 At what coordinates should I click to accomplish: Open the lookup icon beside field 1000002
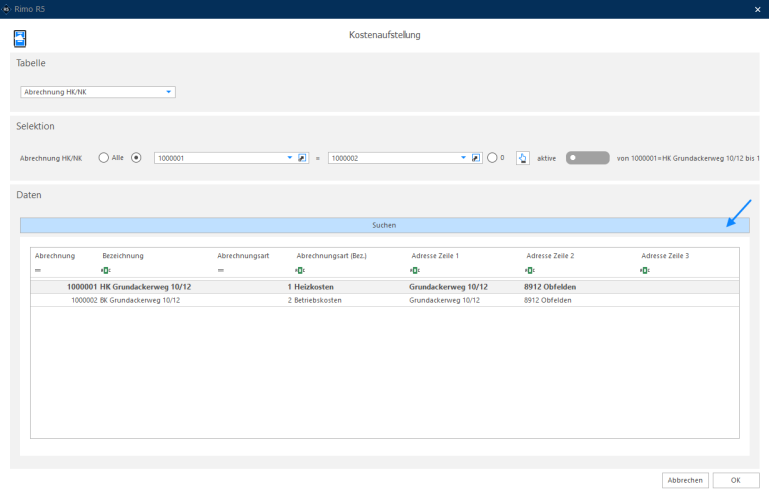(476, 158)
